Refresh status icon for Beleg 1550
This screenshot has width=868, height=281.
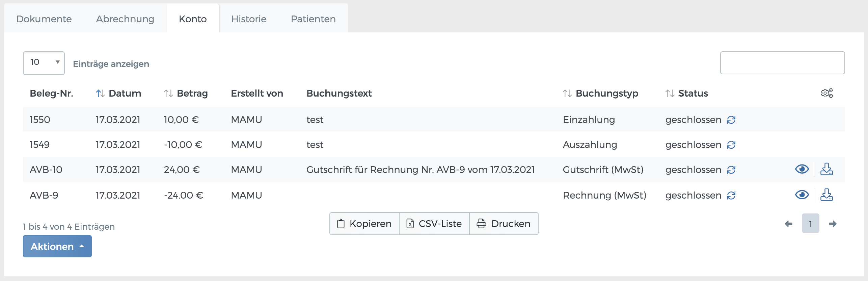(x=731, y=120)
